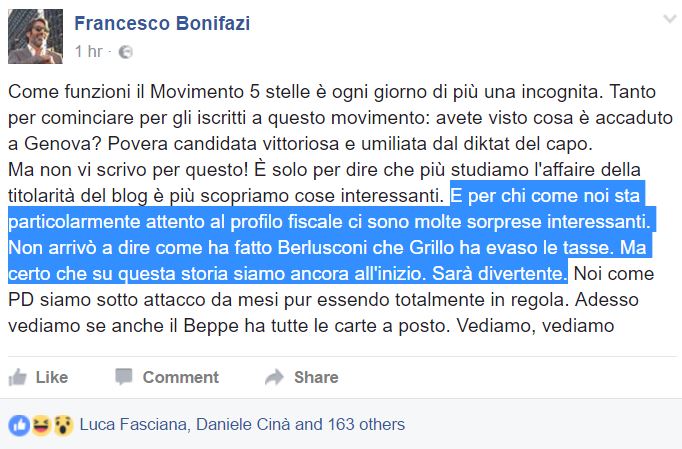Click the globe public privacy icon

[x=126, y=51]
